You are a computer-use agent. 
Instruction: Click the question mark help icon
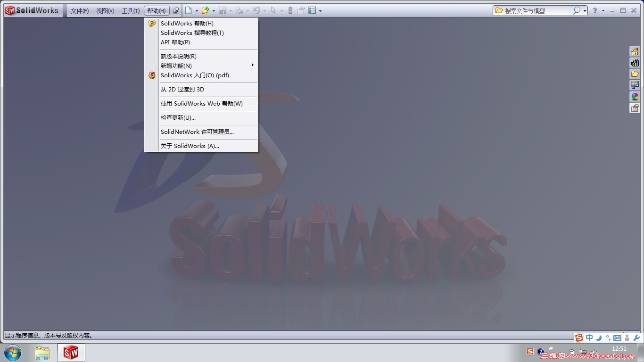pyautogui.click(x=595, y=10)
